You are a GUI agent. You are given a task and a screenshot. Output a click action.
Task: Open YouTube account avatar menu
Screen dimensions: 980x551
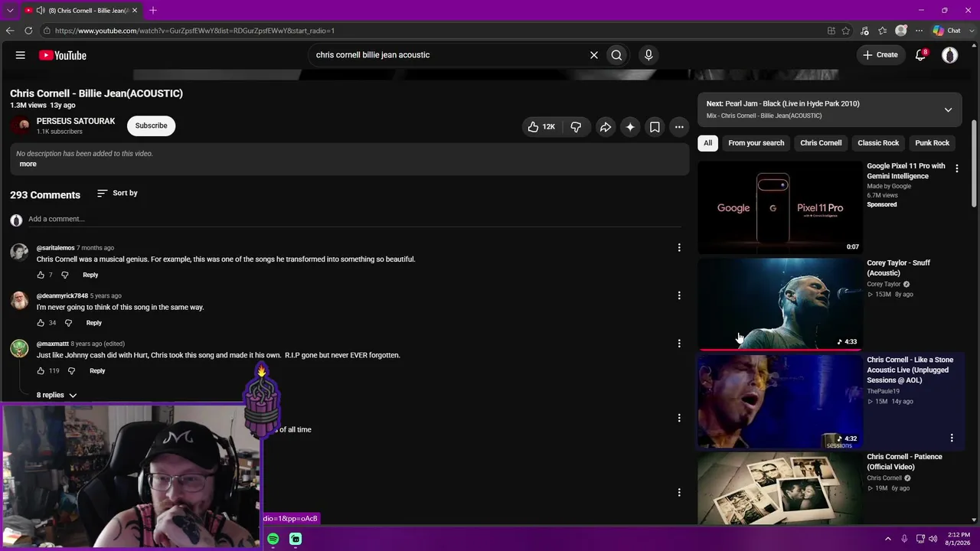(x=950, y=55)
